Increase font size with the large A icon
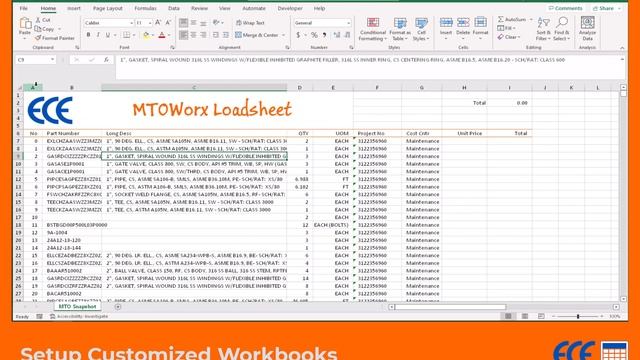The width and height of the screenshot is (640, 360). tap(158, 23)
